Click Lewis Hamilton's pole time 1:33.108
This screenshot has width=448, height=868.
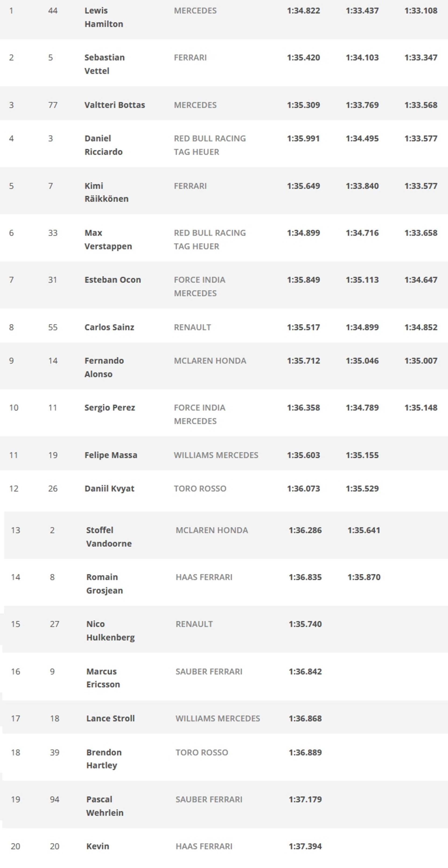(421, 11)
